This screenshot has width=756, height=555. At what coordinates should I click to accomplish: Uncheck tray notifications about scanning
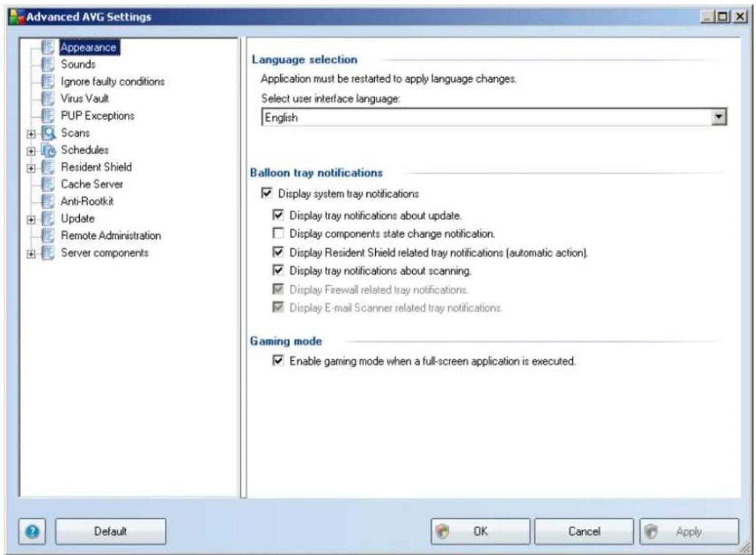coord(278,270)
